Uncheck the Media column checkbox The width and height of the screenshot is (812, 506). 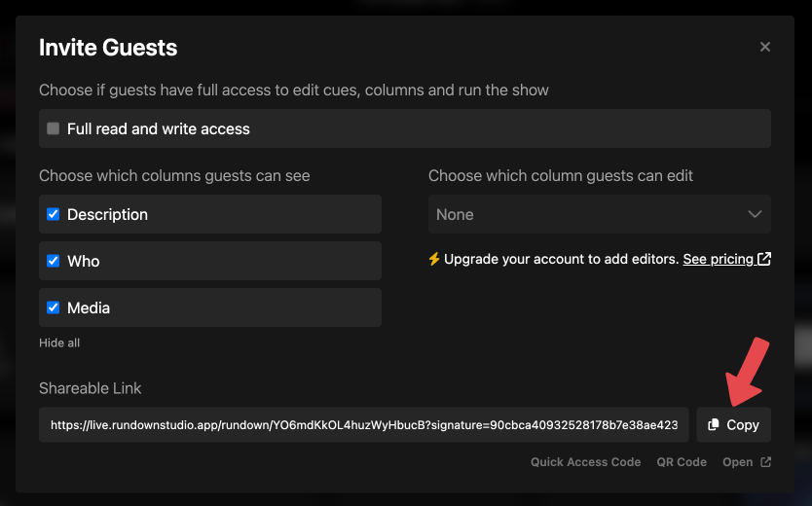[x=53, y=307]
